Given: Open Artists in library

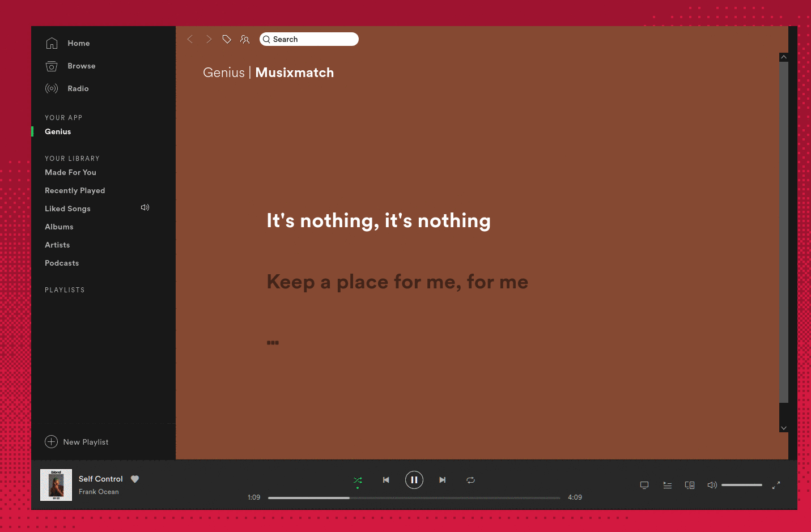Looking at the screenshot, I should coord(57,245).
